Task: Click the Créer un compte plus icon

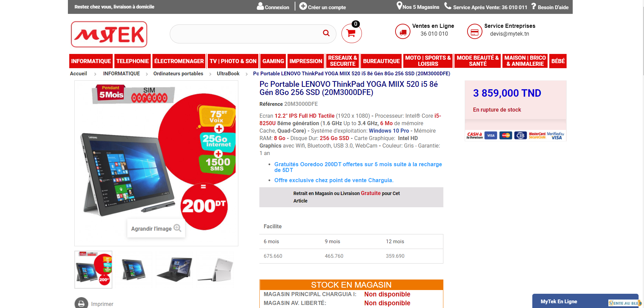Action: click(x=303, y=6)
